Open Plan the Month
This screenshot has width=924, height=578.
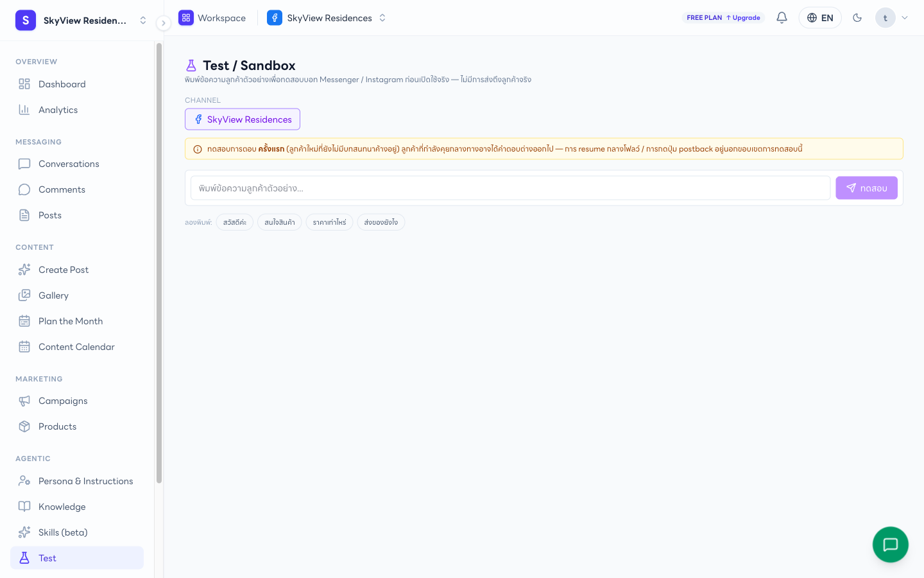pyautogui.click(x=77, y=321)
